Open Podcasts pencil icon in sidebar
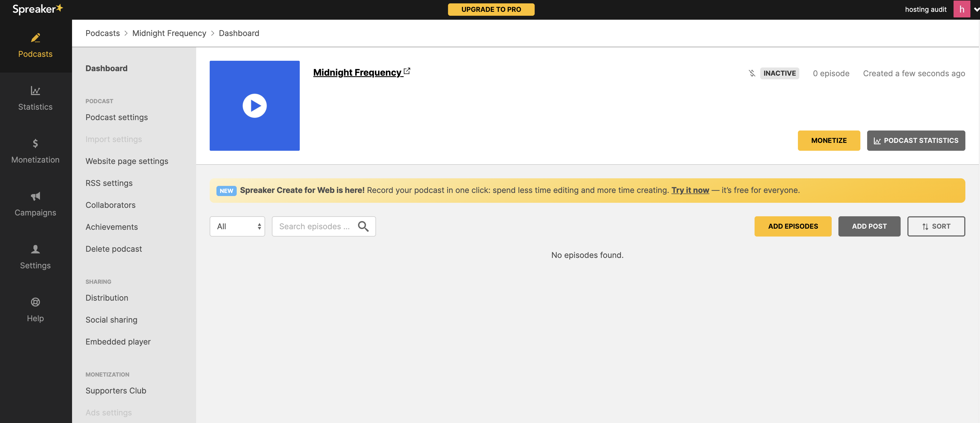 35,38
